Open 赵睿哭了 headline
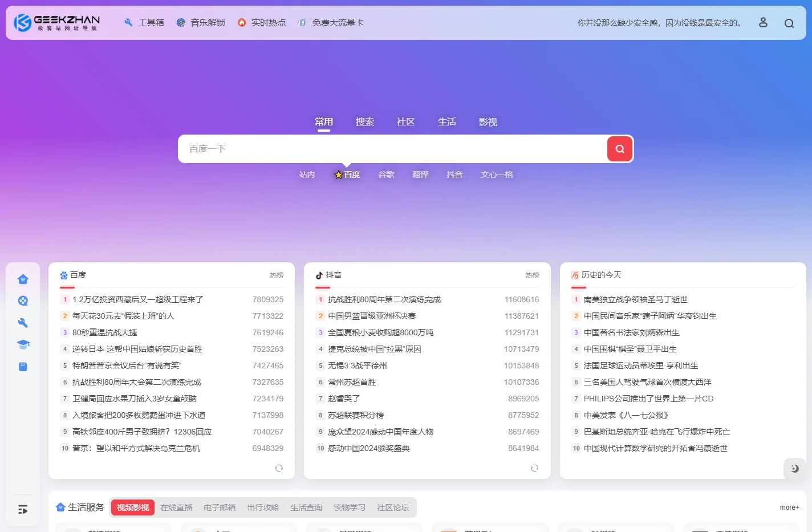The image size is (812, 532). 344,399
